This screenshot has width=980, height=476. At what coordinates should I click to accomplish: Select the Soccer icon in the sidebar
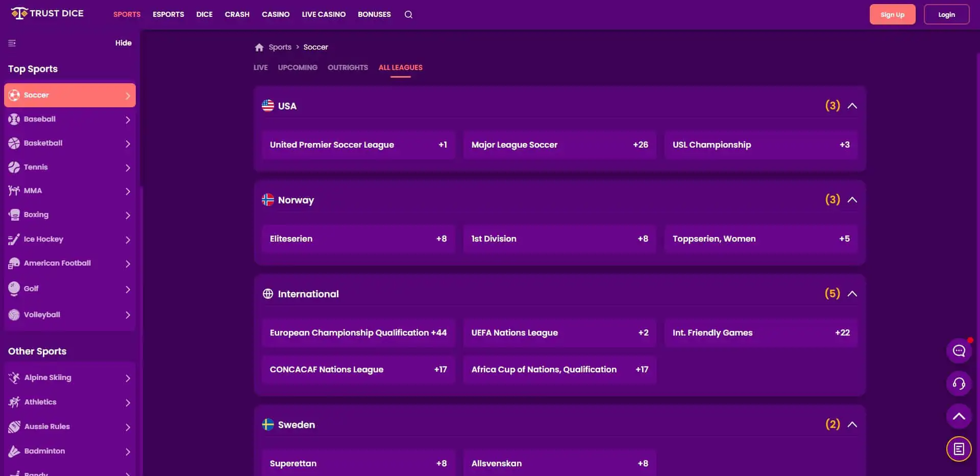click(x=14, y=95)
